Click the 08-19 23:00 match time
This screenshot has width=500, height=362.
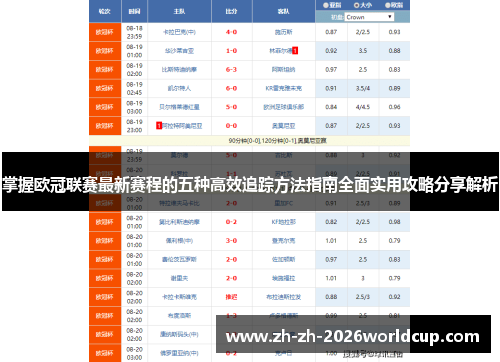click(x=134, y=126)
